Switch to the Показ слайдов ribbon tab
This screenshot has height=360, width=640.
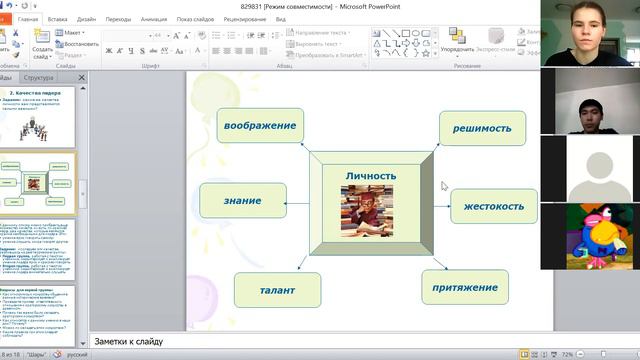click(x=195, y=19)
